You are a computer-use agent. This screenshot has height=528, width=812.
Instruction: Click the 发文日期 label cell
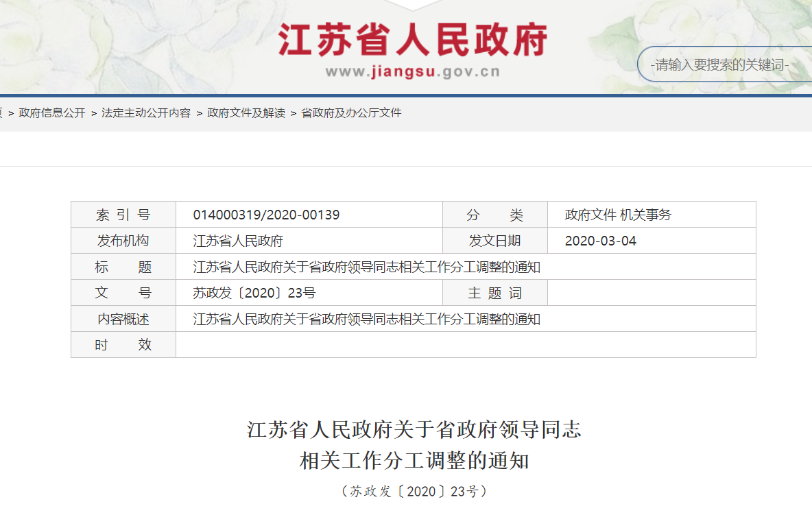pyautogui.click(x=494, y=241)
